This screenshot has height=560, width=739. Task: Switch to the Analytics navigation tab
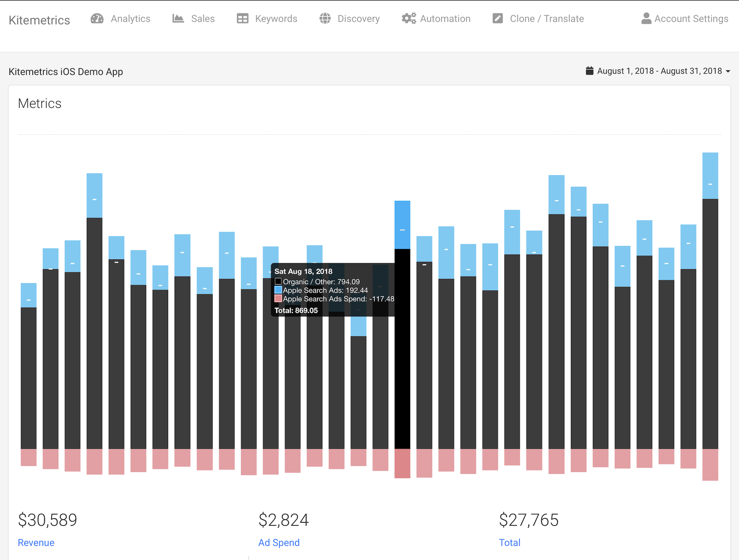[x=130, y=18]
